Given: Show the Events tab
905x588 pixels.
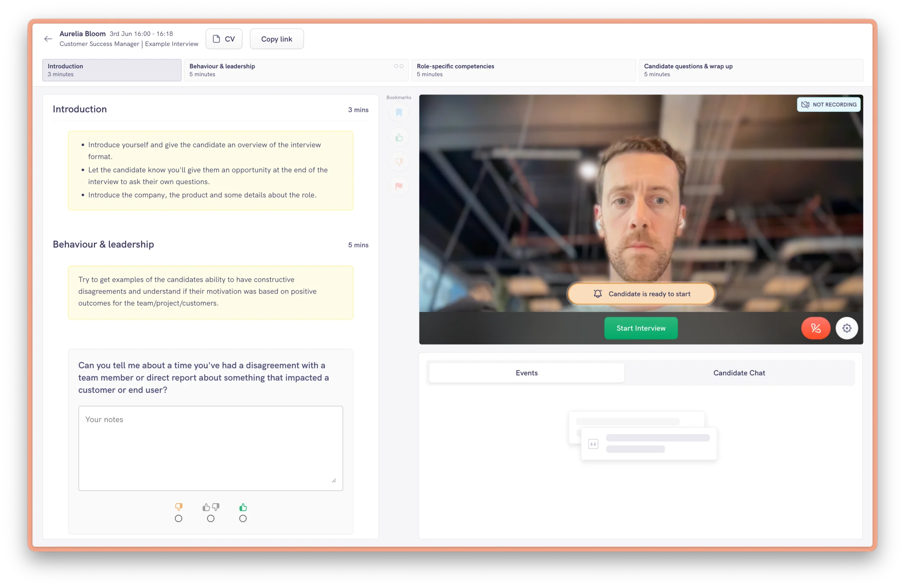Looking at the screenshot, I should 526,373.
